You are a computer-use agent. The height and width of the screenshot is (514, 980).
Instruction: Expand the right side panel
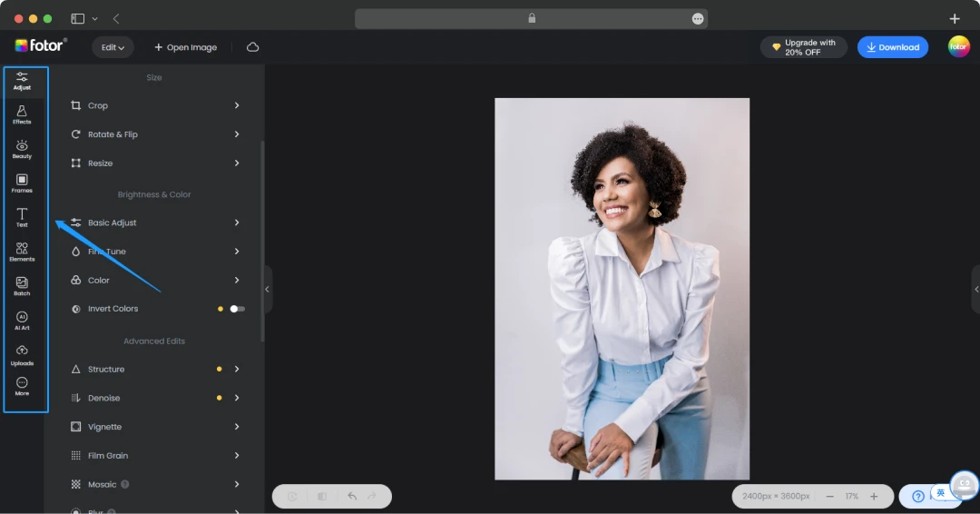tap(976, 289)
